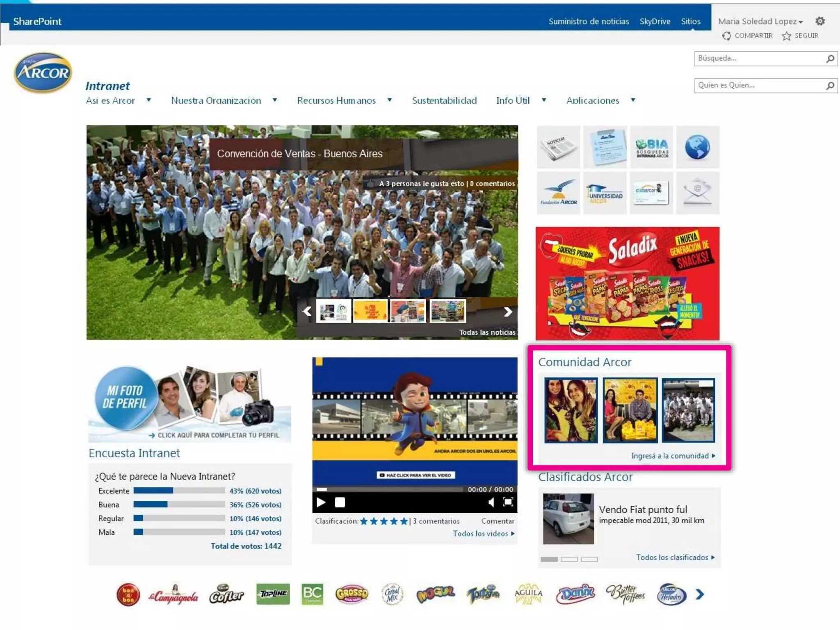
Task: Click the BC brand logo
Action: point(312,594)
